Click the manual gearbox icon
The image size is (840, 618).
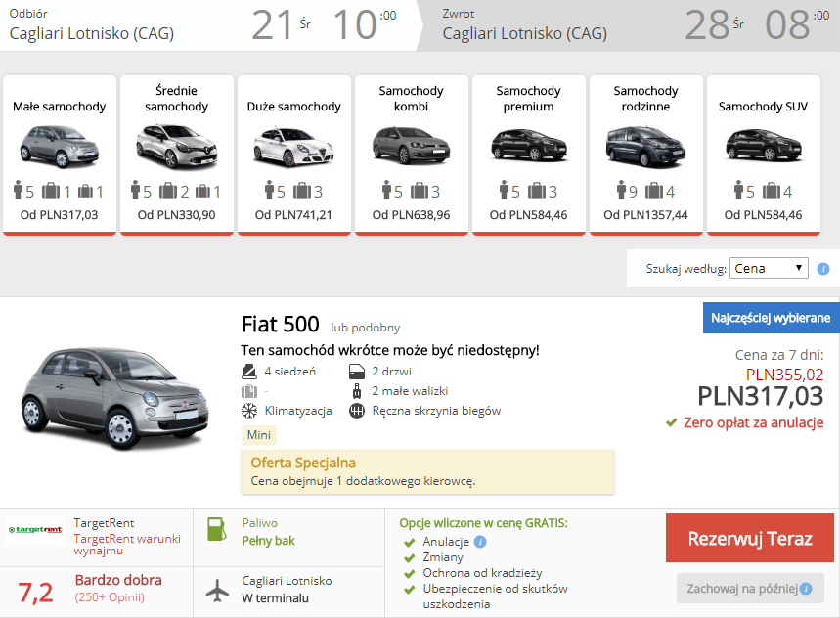(x=357, y=411)
